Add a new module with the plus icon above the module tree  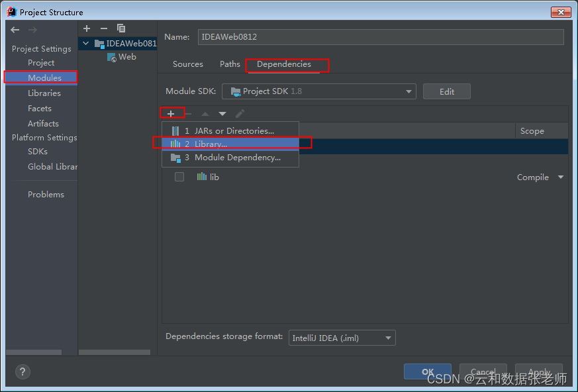coord(87,28)
